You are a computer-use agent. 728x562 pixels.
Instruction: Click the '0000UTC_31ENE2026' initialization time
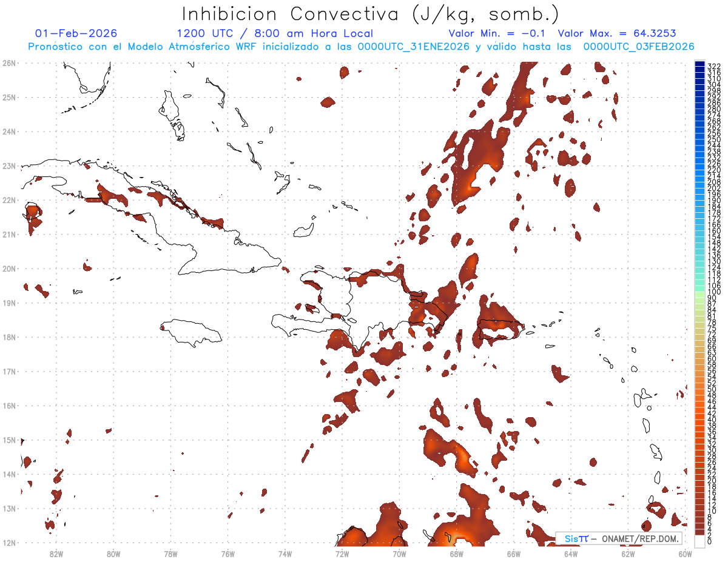[414, 47]
